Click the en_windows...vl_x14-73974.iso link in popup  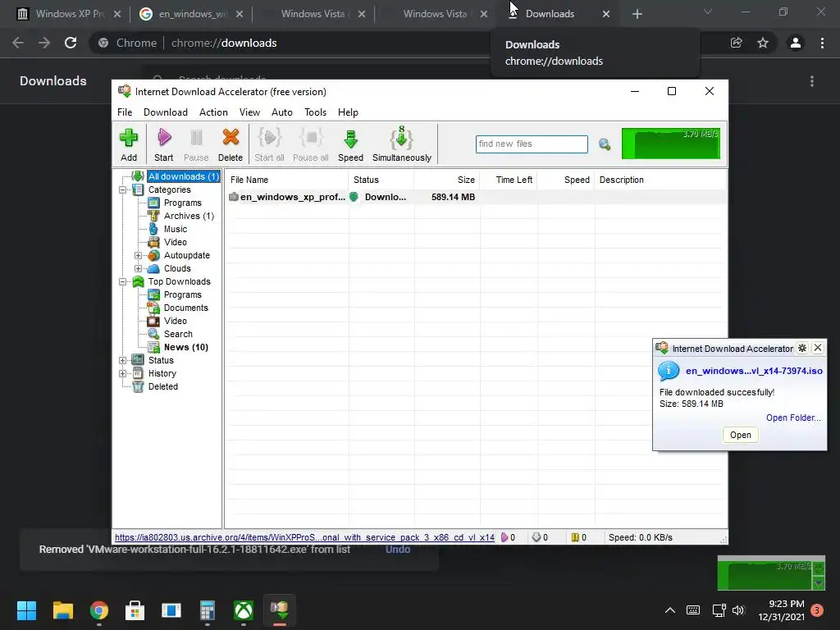754,371
